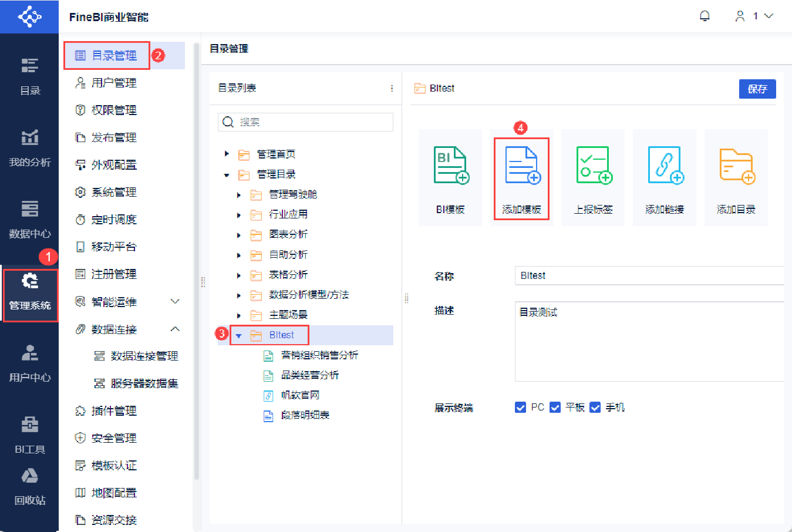
Task: Expand the 自助分析 folder arrow
Action: 239,255
